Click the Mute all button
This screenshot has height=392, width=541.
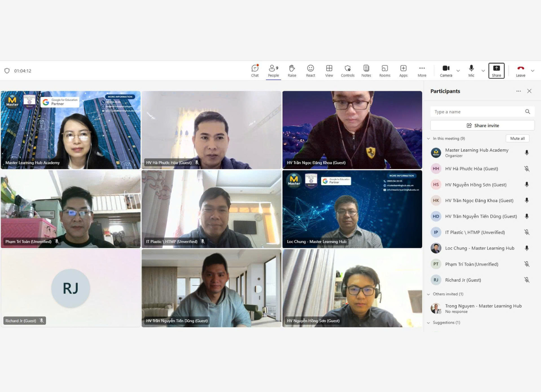(x=517, y=139)
